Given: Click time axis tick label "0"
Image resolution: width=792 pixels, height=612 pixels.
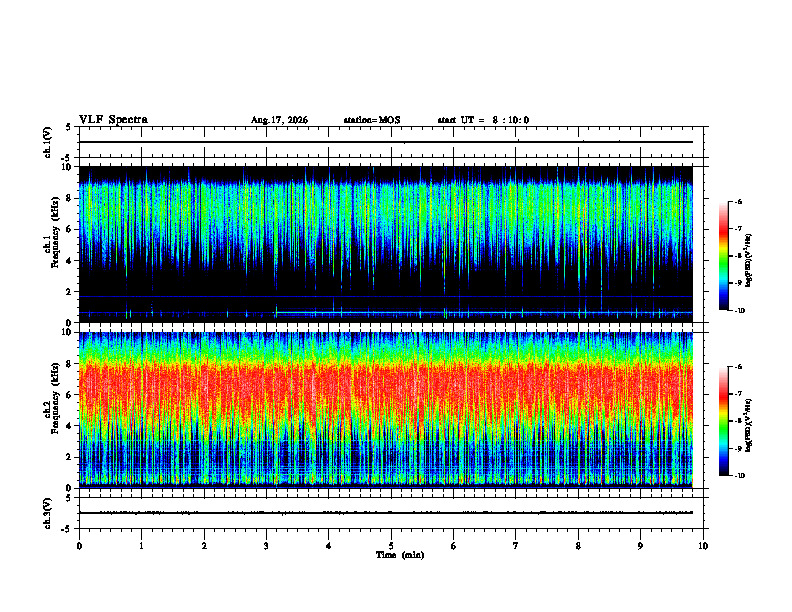Looking at the screenshot, I should [x=79, y=546].
